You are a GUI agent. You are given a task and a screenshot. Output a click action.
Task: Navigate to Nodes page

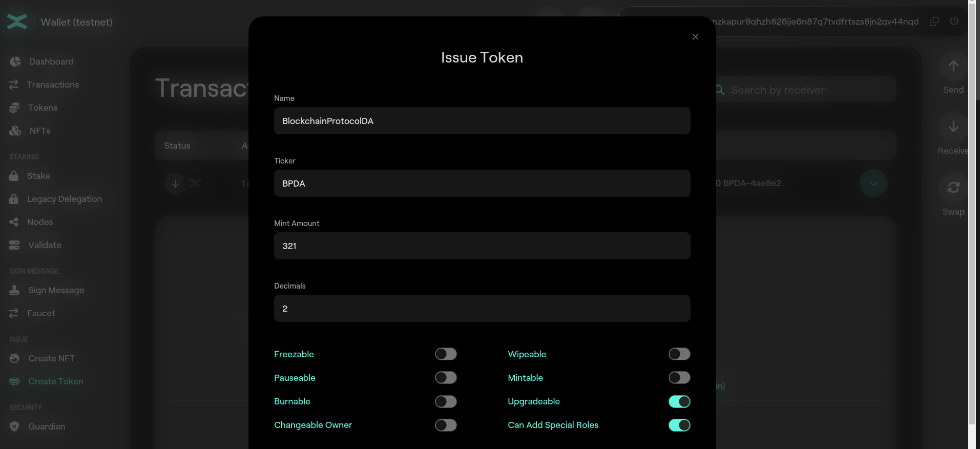(x=40, y=222)
